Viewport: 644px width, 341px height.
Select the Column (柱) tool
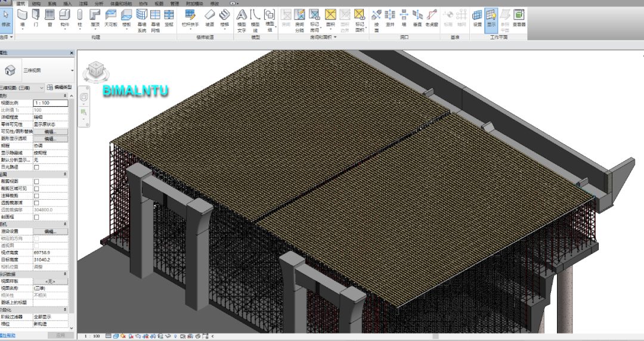(80, 19)
